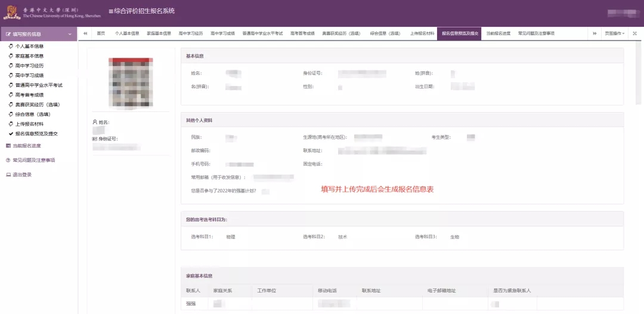Open 奥赛获奖经历（选填） in the sidebar
The width and height of the screenshot is (644, 314).
pos(37,104)
